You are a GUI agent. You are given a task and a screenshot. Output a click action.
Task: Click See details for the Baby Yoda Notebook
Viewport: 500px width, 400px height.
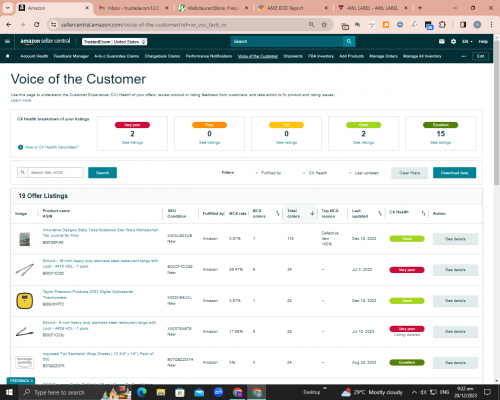(455, 239)
